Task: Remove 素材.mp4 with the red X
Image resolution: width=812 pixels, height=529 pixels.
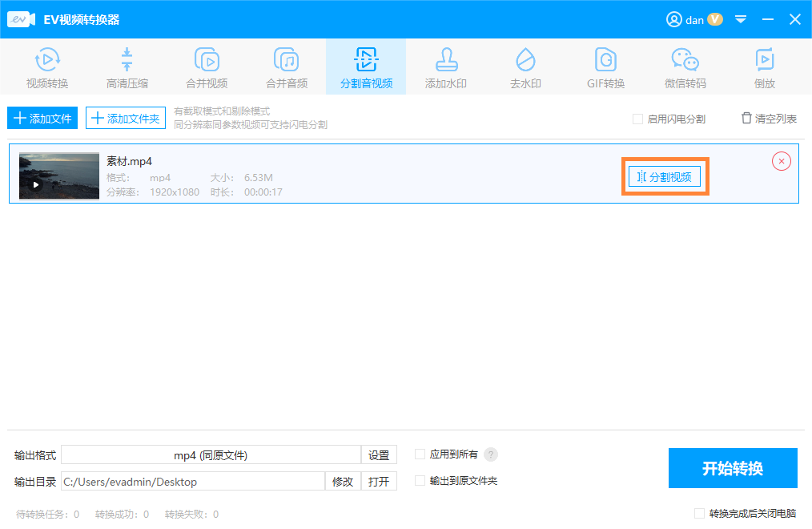Action: coord(781,161)
